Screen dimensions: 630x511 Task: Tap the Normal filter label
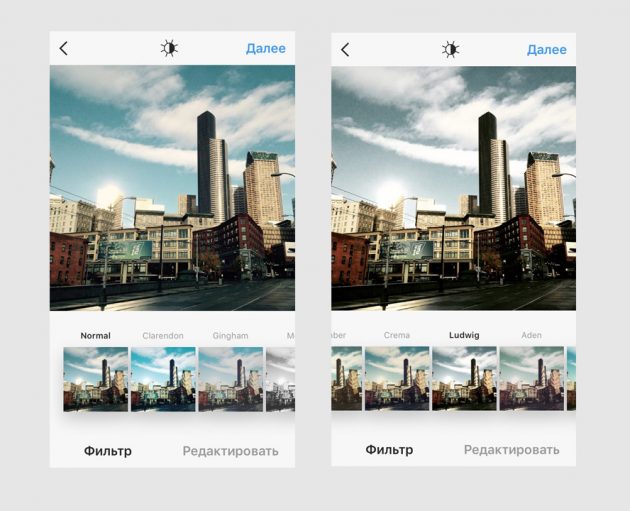pos(96,336)
